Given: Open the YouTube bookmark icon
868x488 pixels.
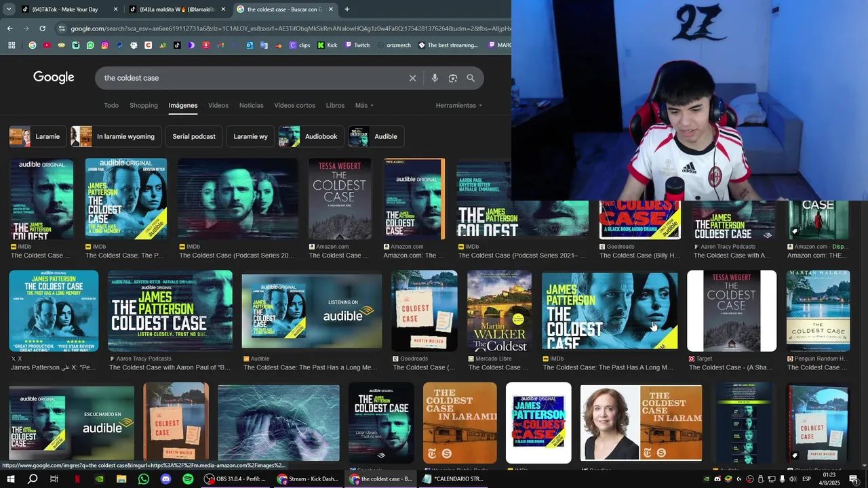Looking at the screenshot, I should click(47, 45).
